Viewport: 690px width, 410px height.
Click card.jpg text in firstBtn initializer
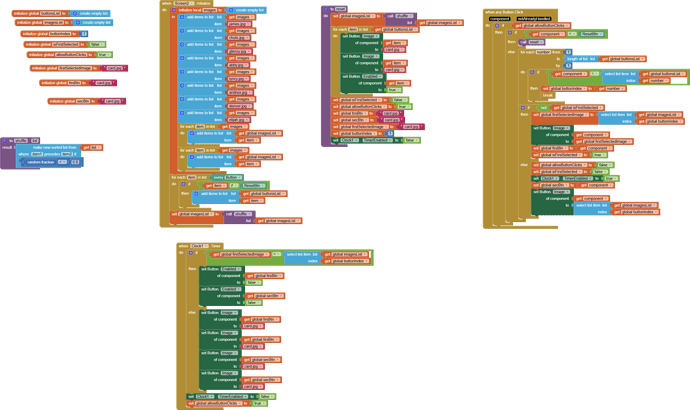pyautogui.click(x=103, y=83)
